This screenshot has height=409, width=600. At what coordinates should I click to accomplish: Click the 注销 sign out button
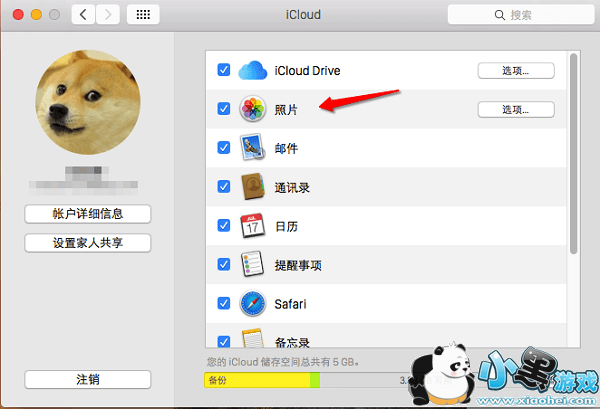[88, 380]
